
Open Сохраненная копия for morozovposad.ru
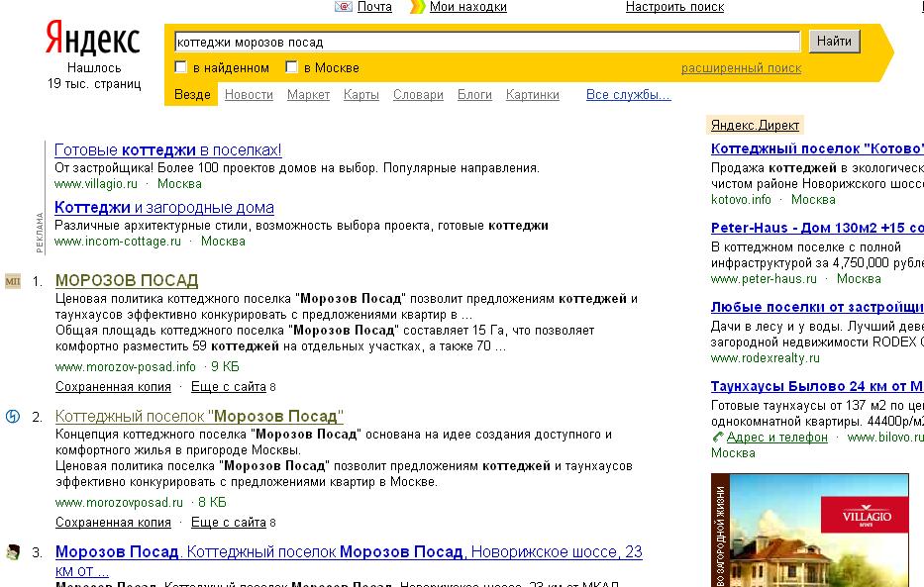[x=113, y=523]
